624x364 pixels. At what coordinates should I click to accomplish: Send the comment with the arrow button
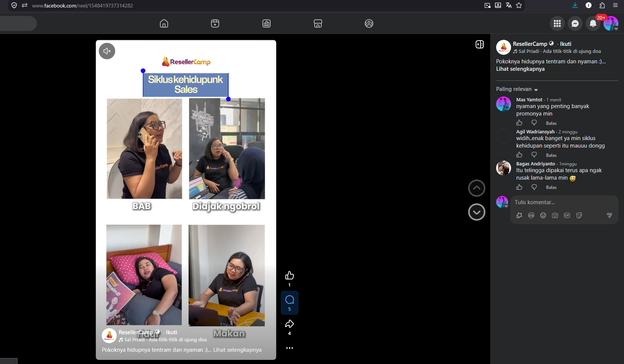click(609, 215)
